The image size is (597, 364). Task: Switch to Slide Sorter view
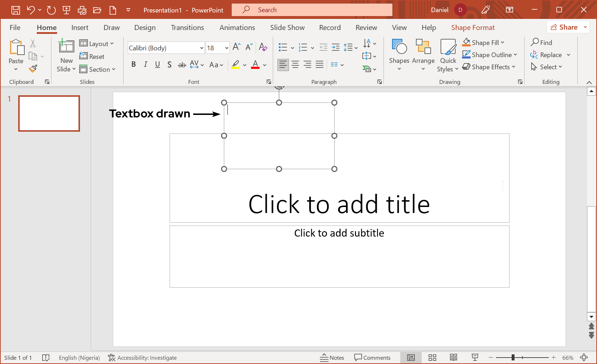432,358
